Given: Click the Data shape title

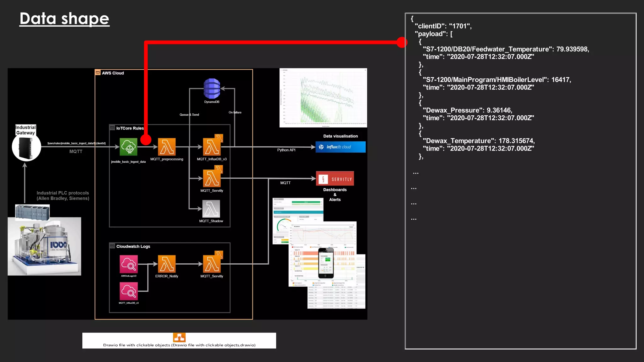Looking at the screenshot, I should click(x=64, y=19).
